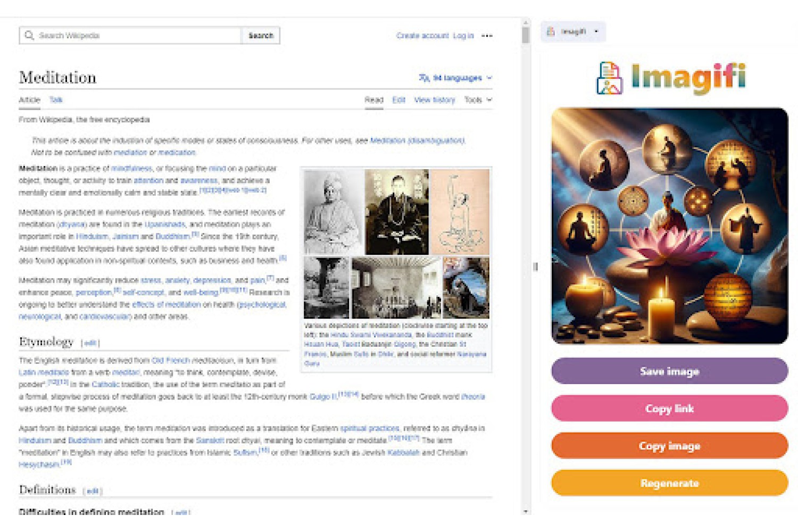This screenshot has height=532, width=798.
Task: Click the generated meditation image in Imagifi
Action: point(669,226)
